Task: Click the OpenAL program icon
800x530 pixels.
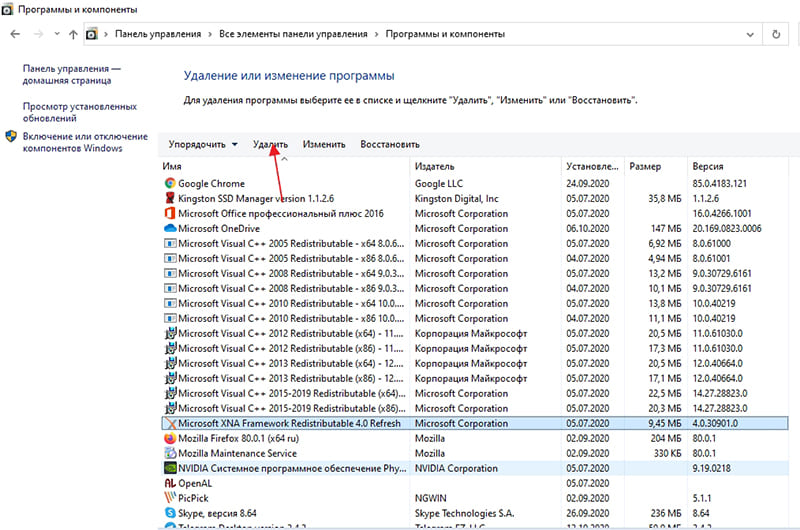Action: coord(170,483)
